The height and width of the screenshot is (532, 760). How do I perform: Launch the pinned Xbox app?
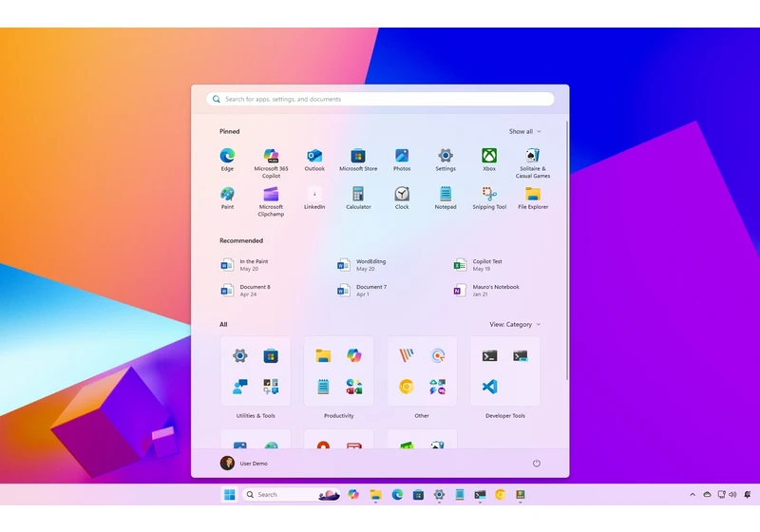(489, 160)
